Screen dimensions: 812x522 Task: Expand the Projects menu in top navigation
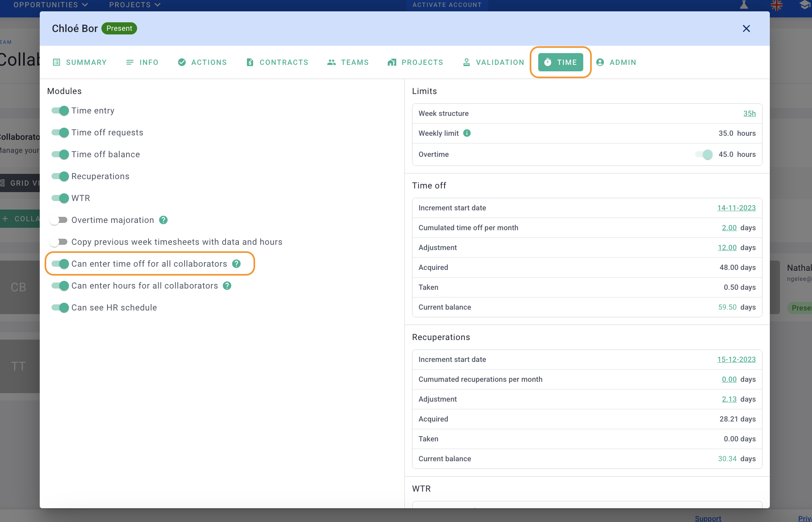coord(135,5)
